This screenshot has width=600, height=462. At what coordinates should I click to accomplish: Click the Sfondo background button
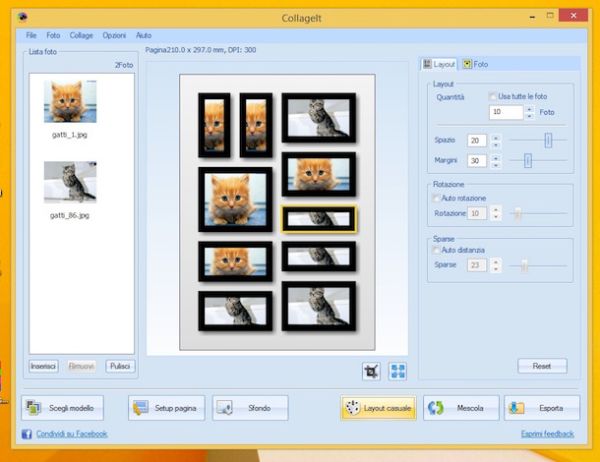click(x=250, y=408)
